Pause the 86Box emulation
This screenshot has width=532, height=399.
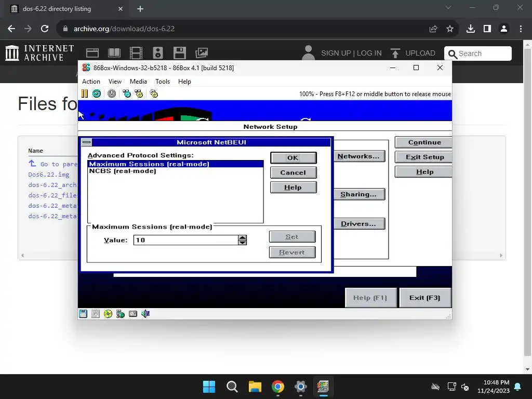click(x=85, y=94)
